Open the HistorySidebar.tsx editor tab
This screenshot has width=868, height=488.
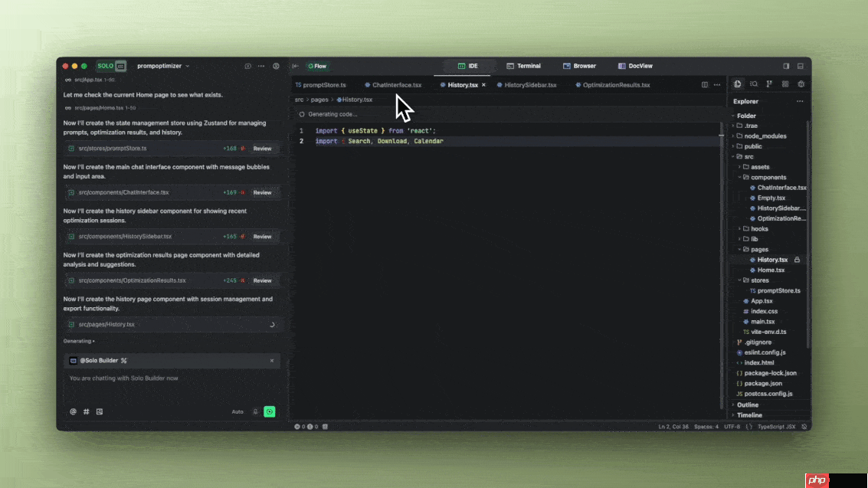pyautogui.click(x=529, y=85)
